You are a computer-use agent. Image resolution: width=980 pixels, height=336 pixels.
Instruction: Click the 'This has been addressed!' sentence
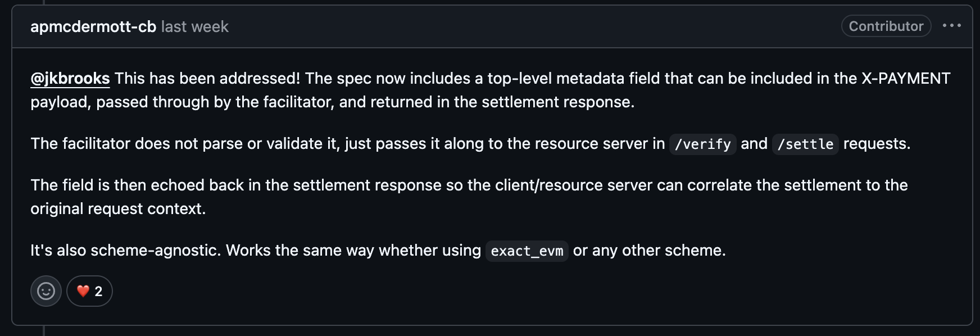208,78
